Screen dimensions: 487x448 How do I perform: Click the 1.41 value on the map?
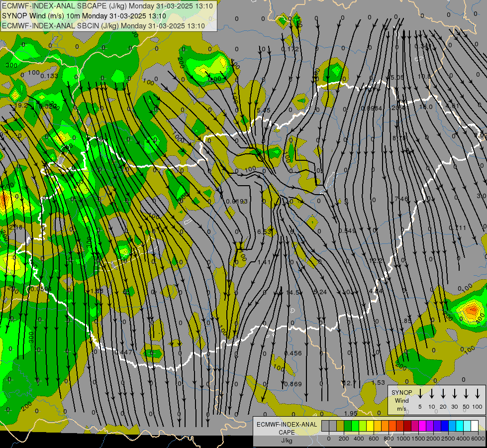click(x=264, y=262)
